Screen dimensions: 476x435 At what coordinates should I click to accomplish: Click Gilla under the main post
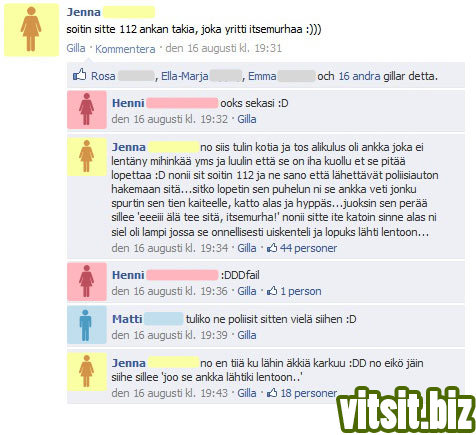pyautogui.click(x=76, y=48)
